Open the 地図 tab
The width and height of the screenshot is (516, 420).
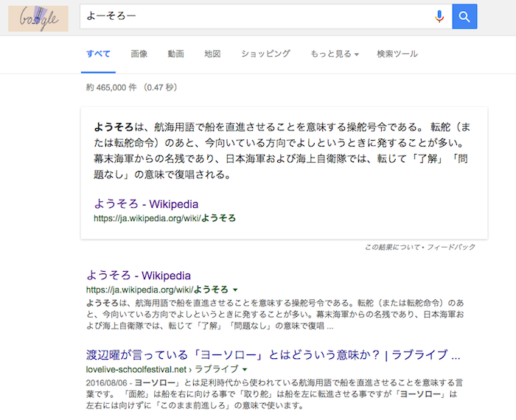(212, 54)
